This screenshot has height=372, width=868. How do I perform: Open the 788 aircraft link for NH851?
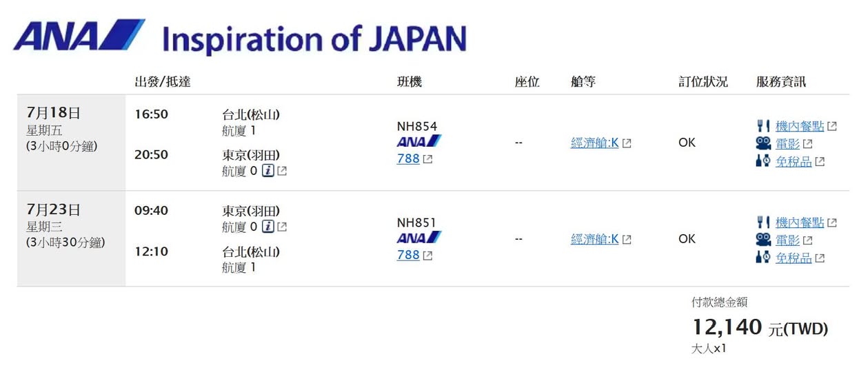pos(408,255)
